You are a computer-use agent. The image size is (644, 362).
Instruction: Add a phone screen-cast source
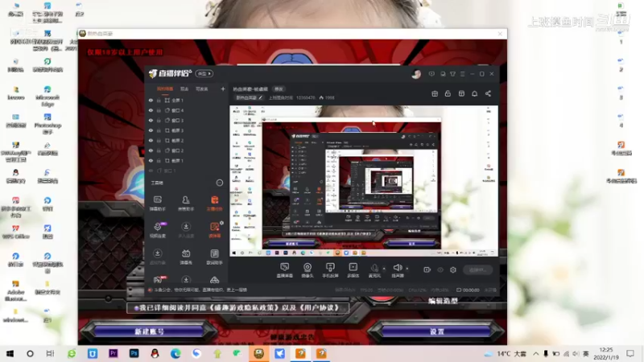coord(330,270)
